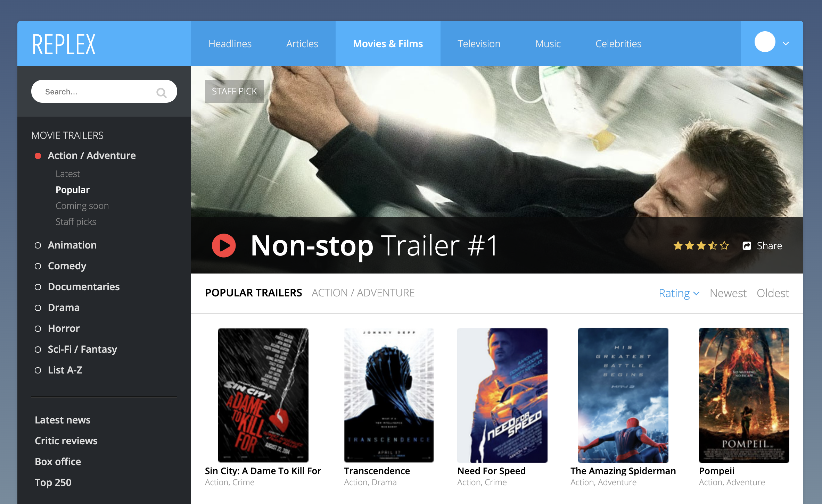
Task: Click Action, Drama genre under Transcendence
Action: pyautogui.click(x=370, y=482)
